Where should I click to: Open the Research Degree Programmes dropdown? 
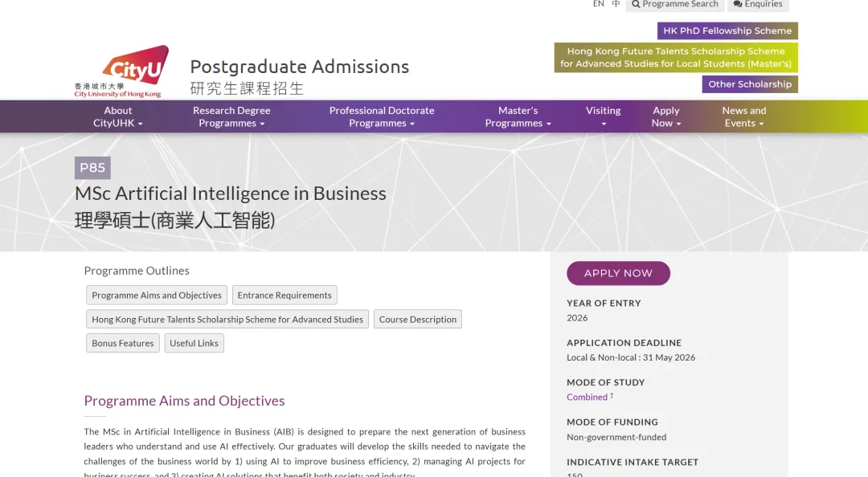click(231, 117)
